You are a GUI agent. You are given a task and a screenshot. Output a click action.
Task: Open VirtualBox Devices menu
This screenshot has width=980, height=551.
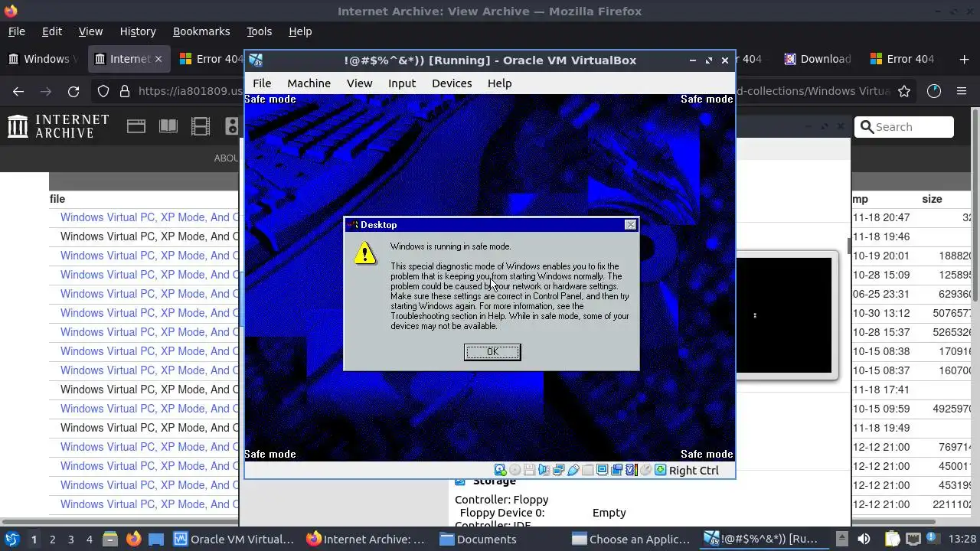(x=452, y=83)
